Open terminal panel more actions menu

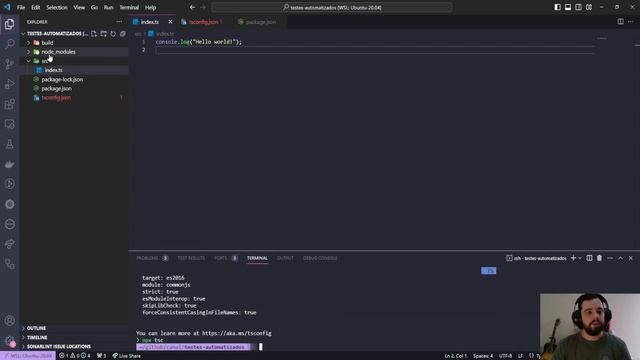(x=610, y=258)
